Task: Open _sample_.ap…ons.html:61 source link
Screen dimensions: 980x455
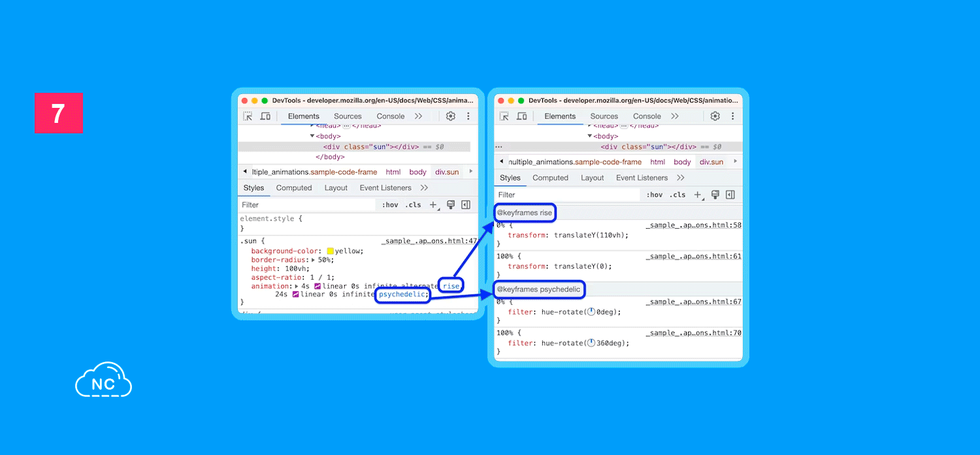Action: point(694,256)
